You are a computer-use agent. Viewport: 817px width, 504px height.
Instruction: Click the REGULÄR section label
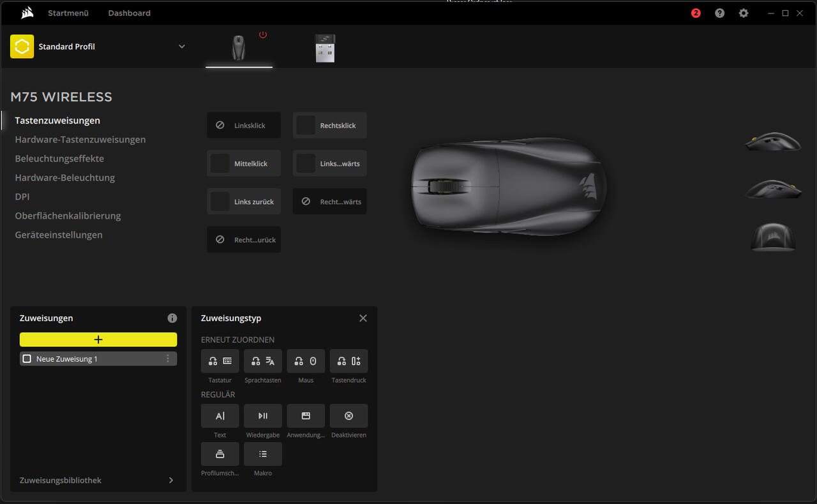point(218,395)
